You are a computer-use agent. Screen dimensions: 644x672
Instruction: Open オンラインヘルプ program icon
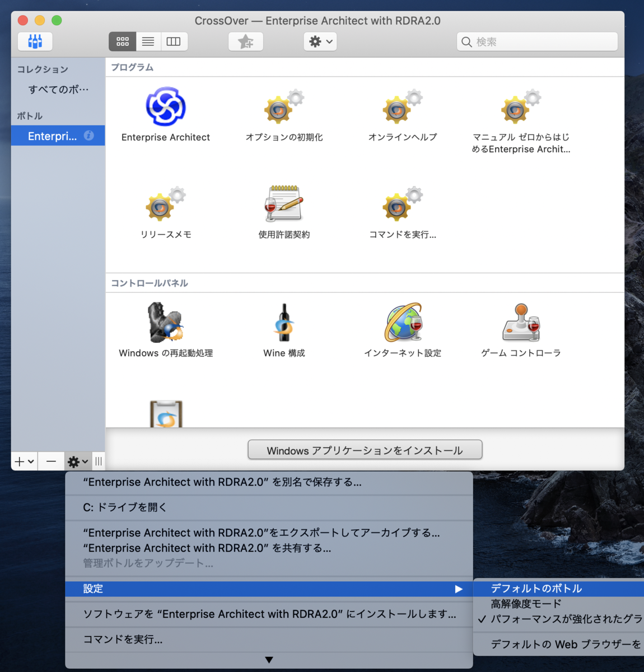tap(402, 106)
